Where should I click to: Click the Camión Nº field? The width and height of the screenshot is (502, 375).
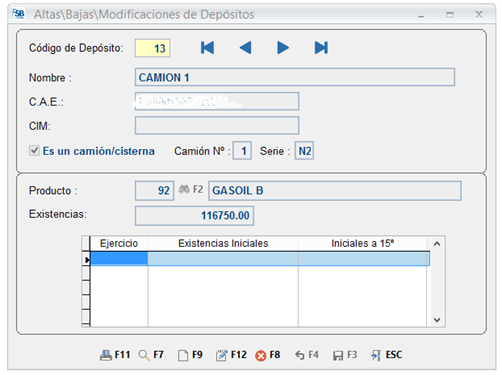pyautogui.click(x=242, y=151)
